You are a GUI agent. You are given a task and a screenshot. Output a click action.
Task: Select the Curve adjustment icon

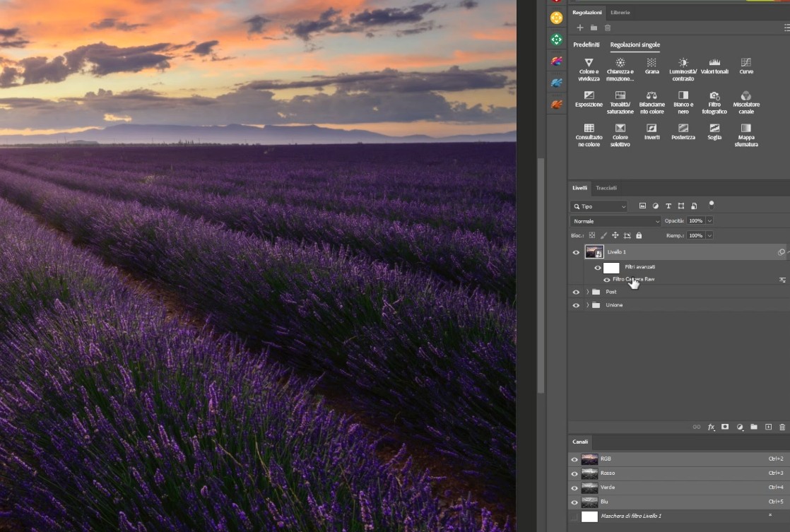point(745,64)
